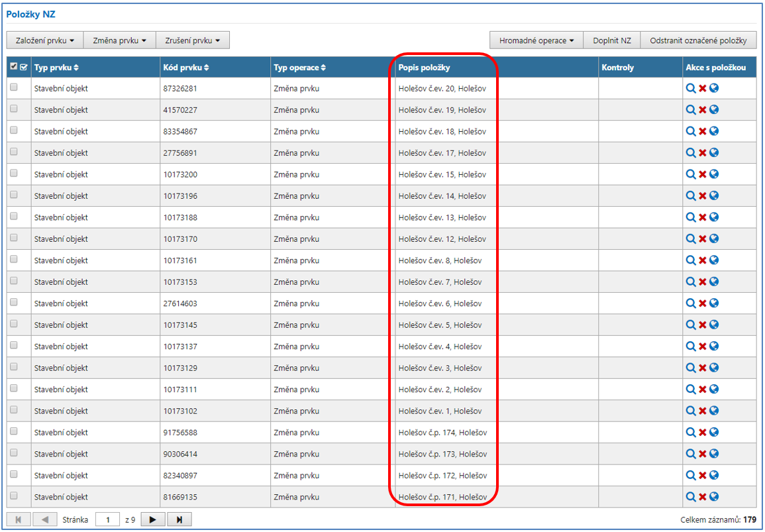Open the Založení prvku dropdown

coord(44,40)
